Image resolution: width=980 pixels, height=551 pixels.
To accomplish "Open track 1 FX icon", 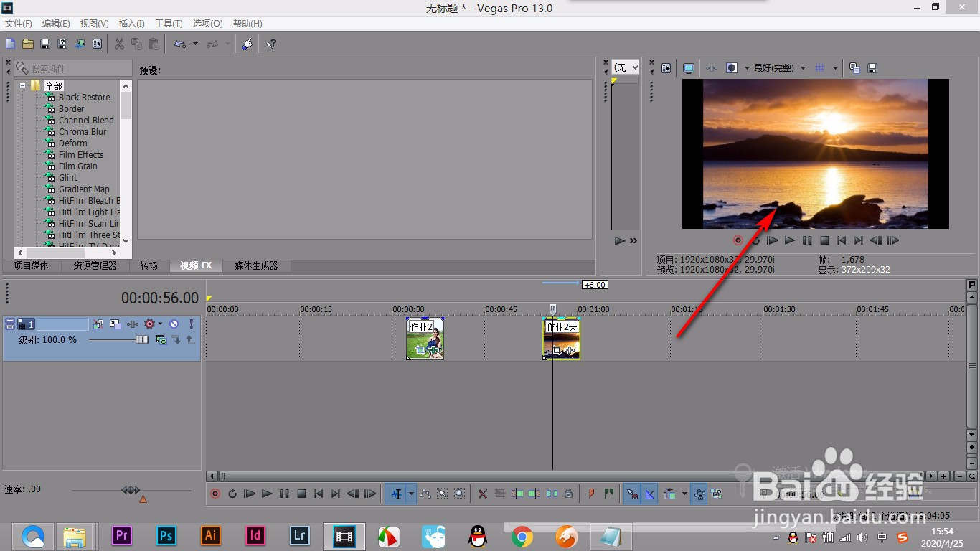I will [x=133, y=324].
